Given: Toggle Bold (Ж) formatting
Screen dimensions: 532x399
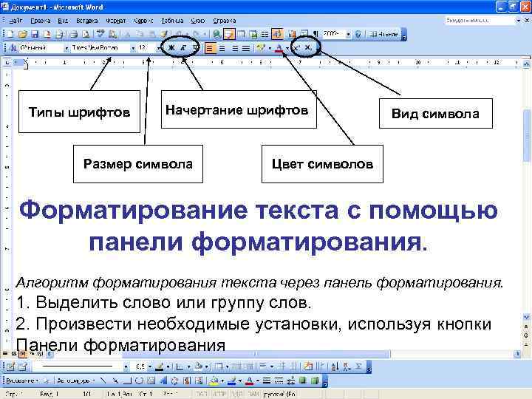Looking at the screenshot, I should 171,48.
